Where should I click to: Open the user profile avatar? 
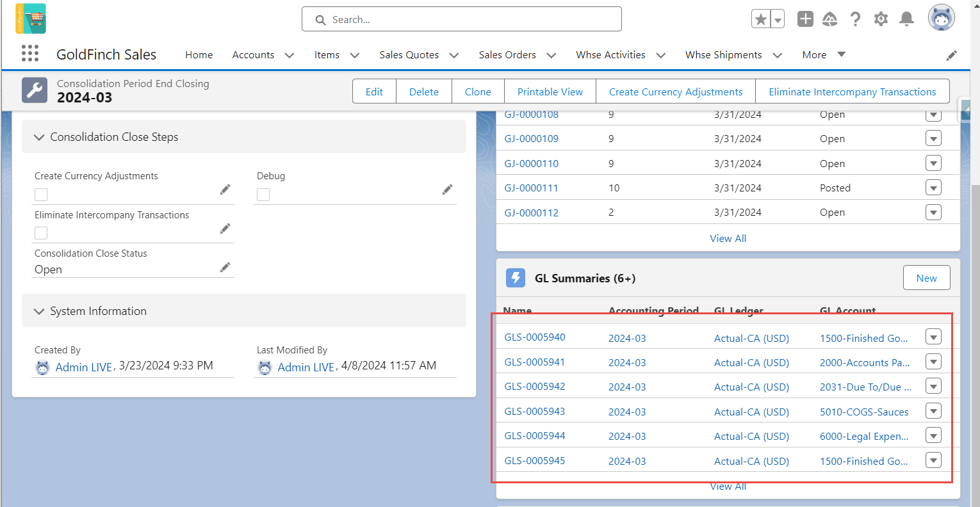(942, 18)
